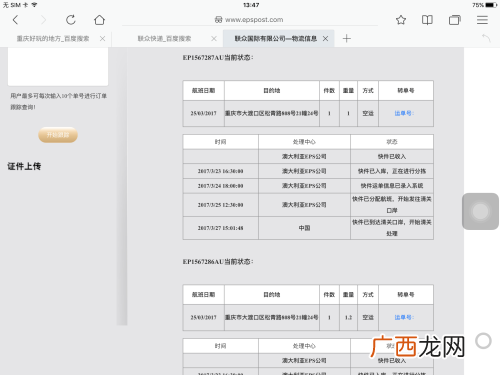Select the 中国 processing center cell
500x375 pixels.
coord(304,228)
